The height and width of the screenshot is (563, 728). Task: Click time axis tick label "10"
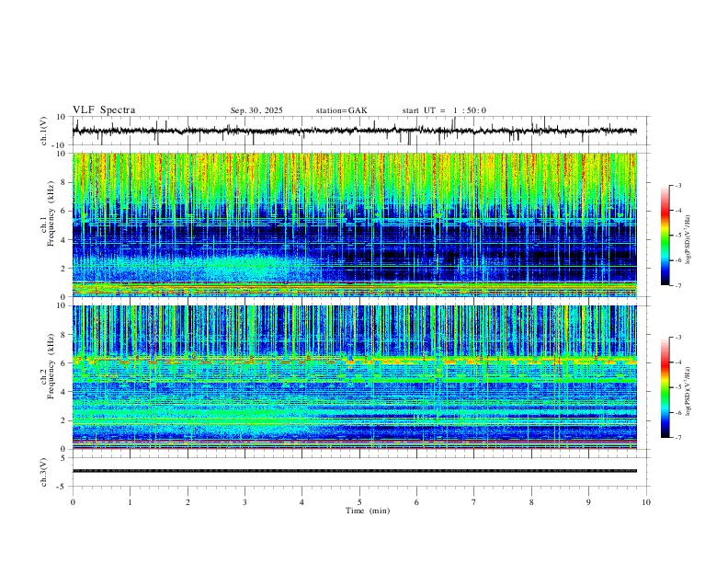click(646, 502)
